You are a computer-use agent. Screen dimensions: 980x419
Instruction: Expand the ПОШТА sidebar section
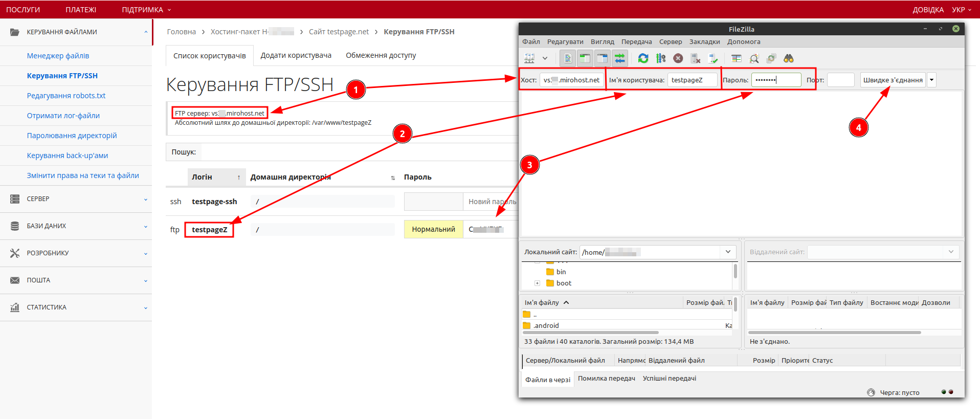pos(76,280)
